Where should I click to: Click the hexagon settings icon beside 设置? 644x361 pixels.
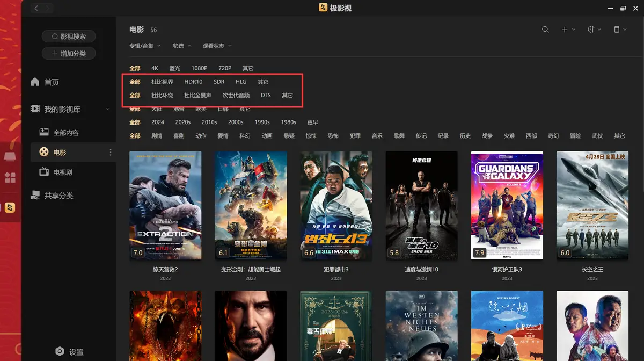point(60,352)
